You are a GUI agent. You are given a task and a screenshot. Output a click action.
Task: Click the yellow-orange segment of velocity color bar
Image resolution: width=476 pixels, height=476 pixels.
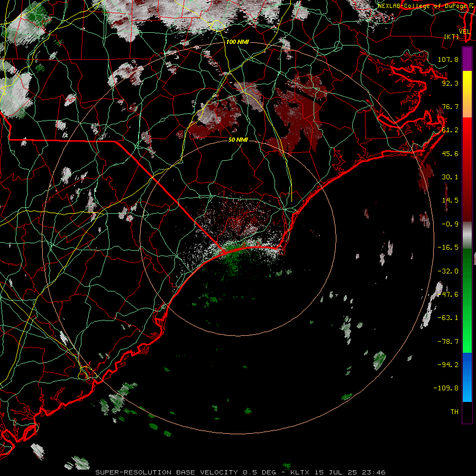coord(467,94)
